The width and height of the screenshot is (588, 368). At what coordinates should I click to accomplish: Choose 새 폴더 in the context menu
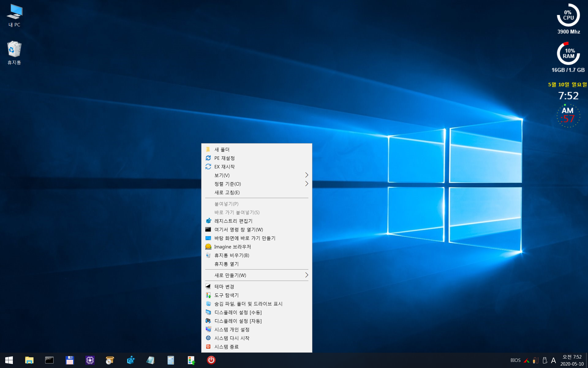point(257,149)
